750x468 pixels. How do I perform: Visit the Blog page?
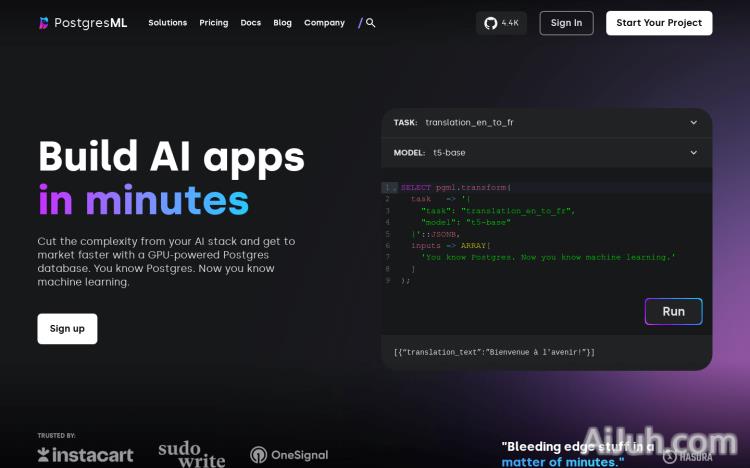(282, 23)
